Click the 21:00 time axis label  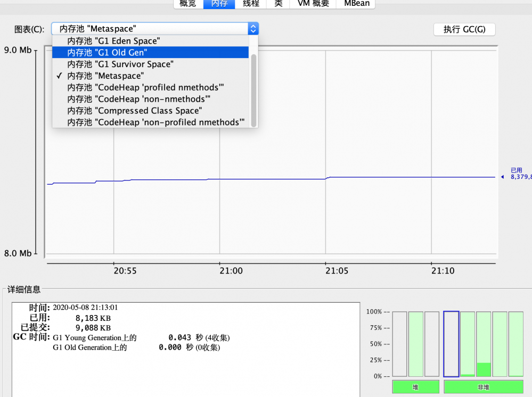tap(231, 271)
